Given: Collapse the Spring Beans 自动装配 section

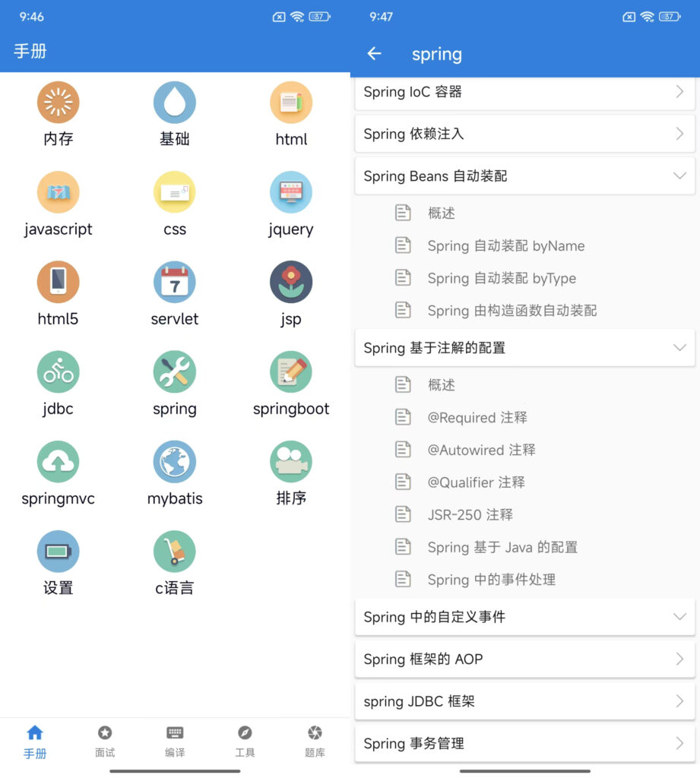Looking at the screenshot, I should pos(679,176).
